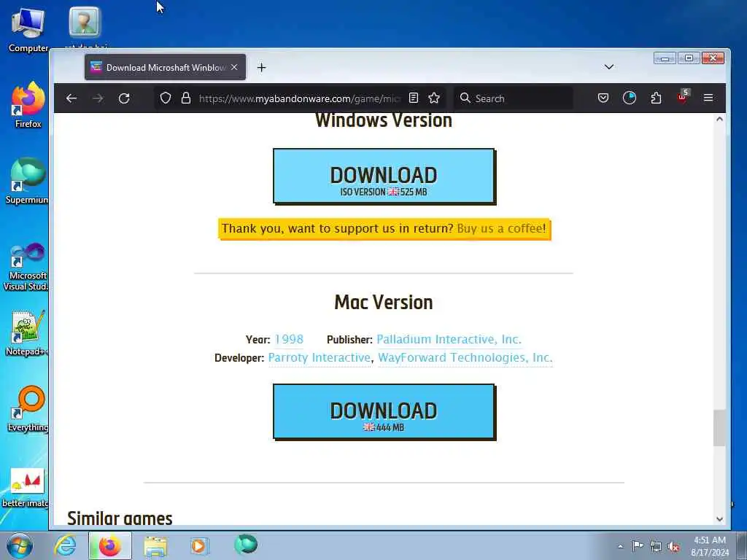Viewport: 747px width, 560px height.
Task: Bookmark this page with star icon
Action: click(x=434, y=98)
